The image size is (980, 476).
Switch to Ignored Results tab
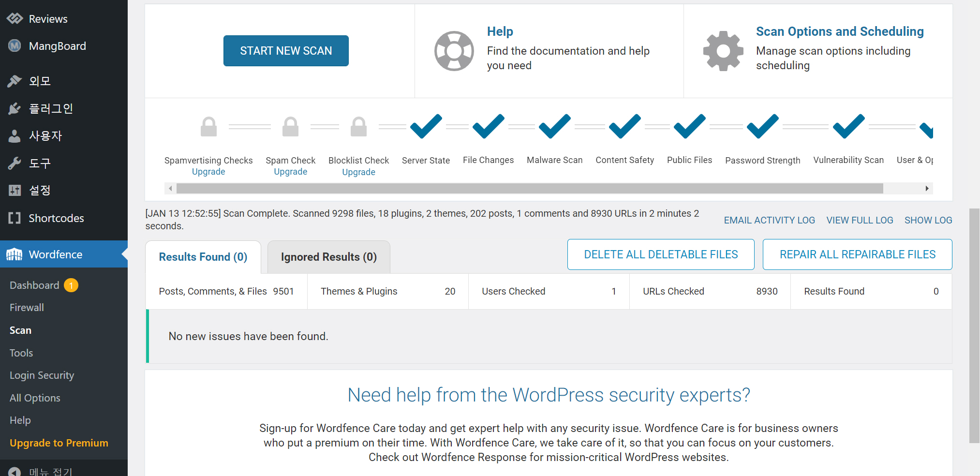pyautogui.click(x=329, y=257)
